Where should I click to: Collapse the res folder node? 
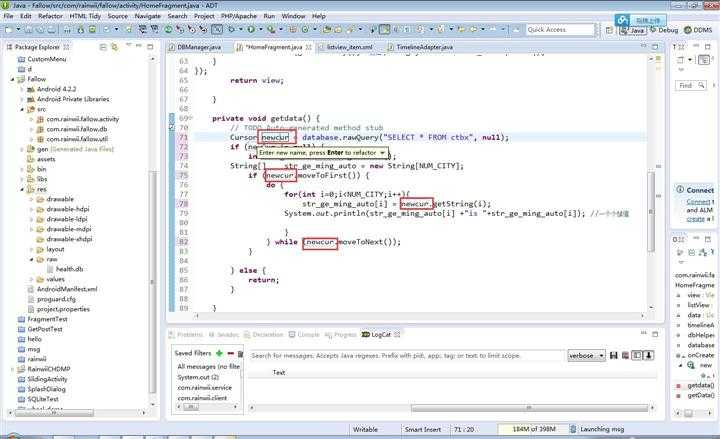tap(22, 189)
